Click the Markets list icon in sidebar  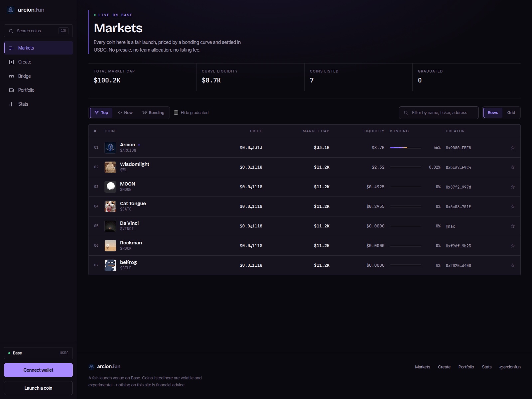tap(11, 48)
